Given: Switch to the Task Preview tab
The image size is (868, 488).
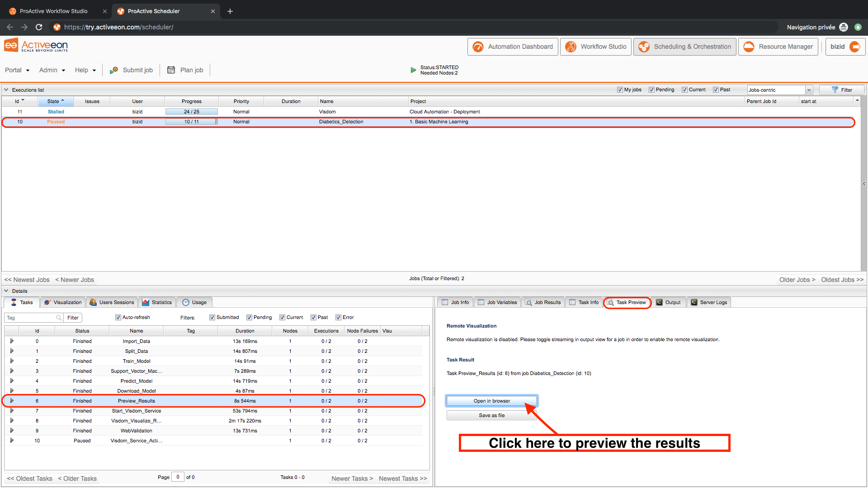Looking at the screenshot, I should point(627,302).
